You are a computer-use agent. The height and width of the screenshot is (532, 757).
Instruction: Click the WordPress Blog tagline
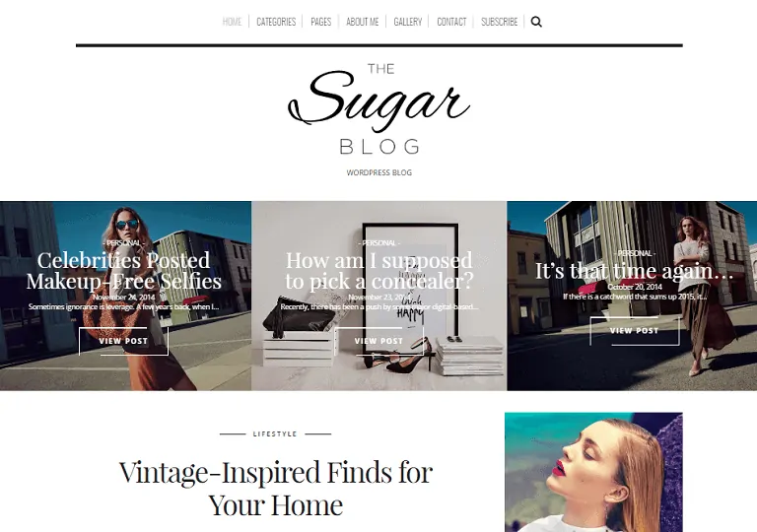tap(378, 172)
